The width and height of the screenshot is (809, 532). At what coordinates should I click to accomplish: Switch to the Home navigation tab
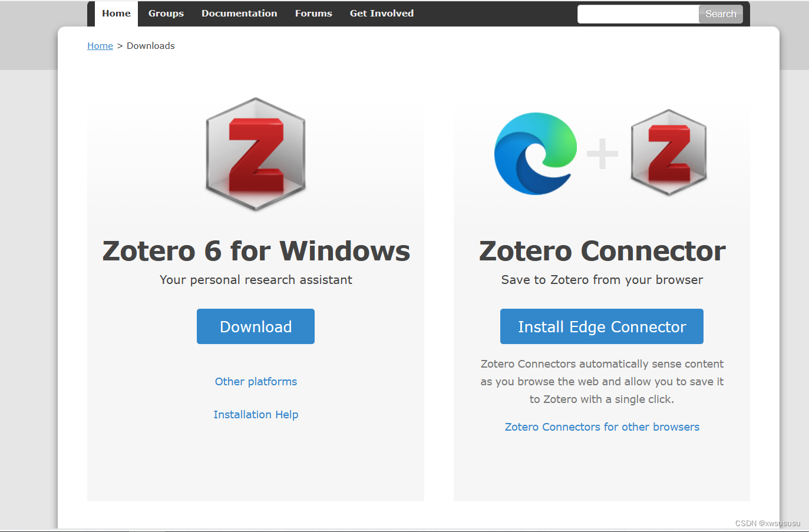(116, 13)
